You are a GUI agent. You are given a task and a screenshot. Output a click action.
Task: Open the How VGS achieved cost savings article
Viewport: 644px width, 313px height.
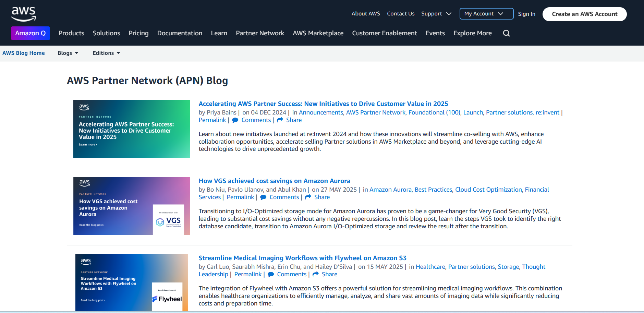274,181
